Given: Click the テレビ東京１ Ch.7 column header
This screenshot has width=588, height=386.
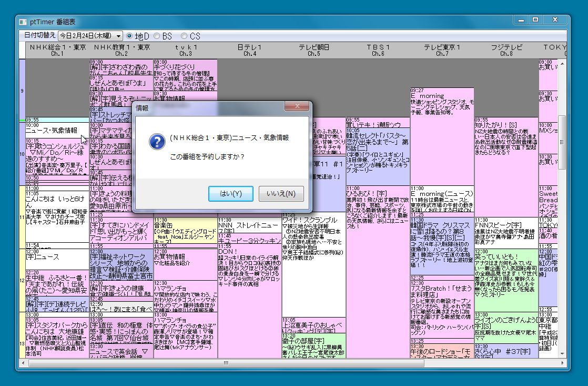Looking at the screenshot, I should 442,51.
